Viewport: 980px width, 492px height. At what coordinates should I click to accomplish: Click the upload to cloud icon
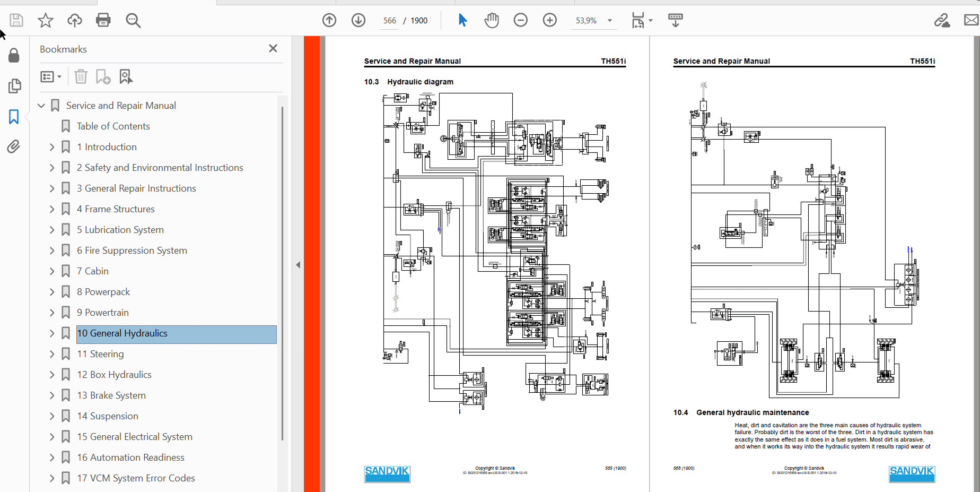click(74, 20)
